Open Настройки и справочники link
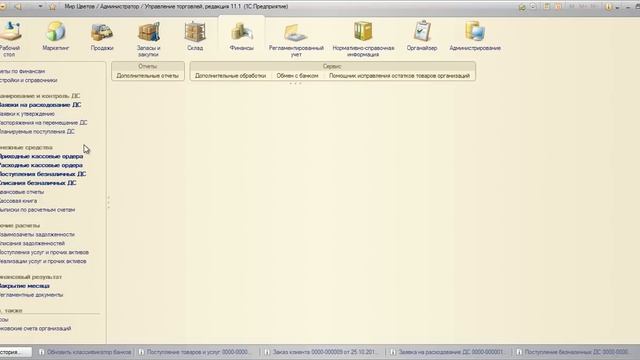 (29, 80)
